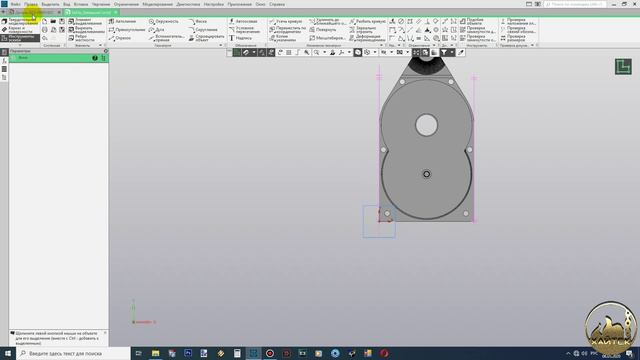Viewport: 640px width, 360px height.
Task: Select the Автолиния tool
Action: click(122, 21)
